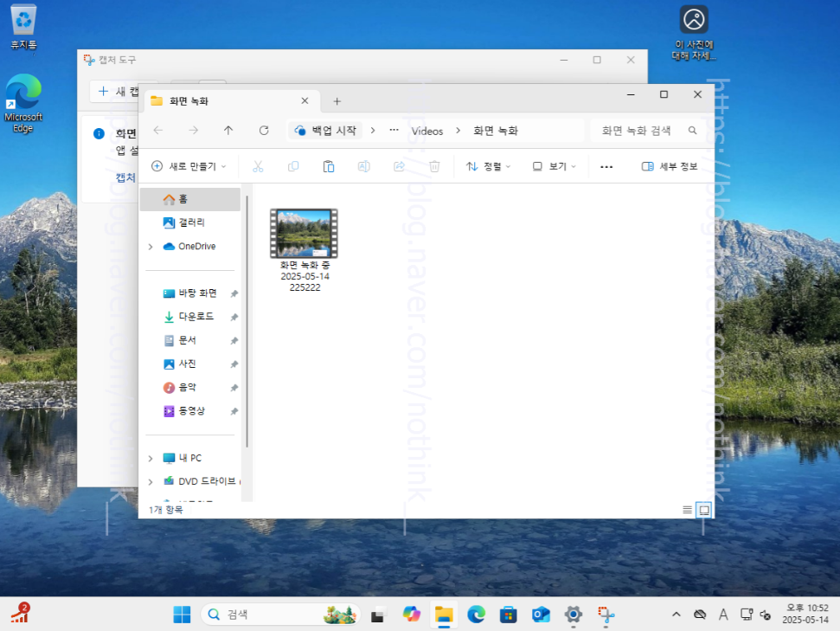Screen dimensions: 840x631
Task: Go forward with the right arrow button
Action: click(x=194, y=131)
